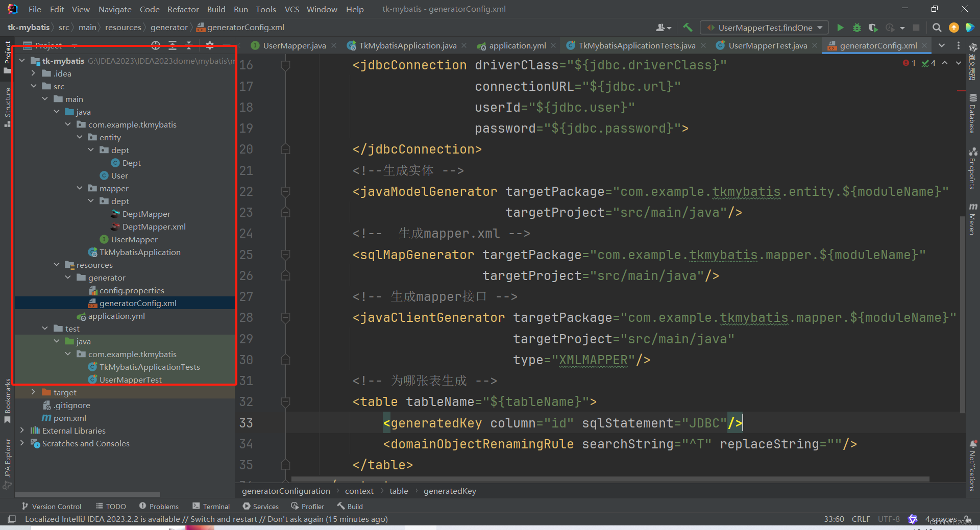The image size is (980, 530).
Task: Open Project panel gear options
Action: click(x=210, y=45)
